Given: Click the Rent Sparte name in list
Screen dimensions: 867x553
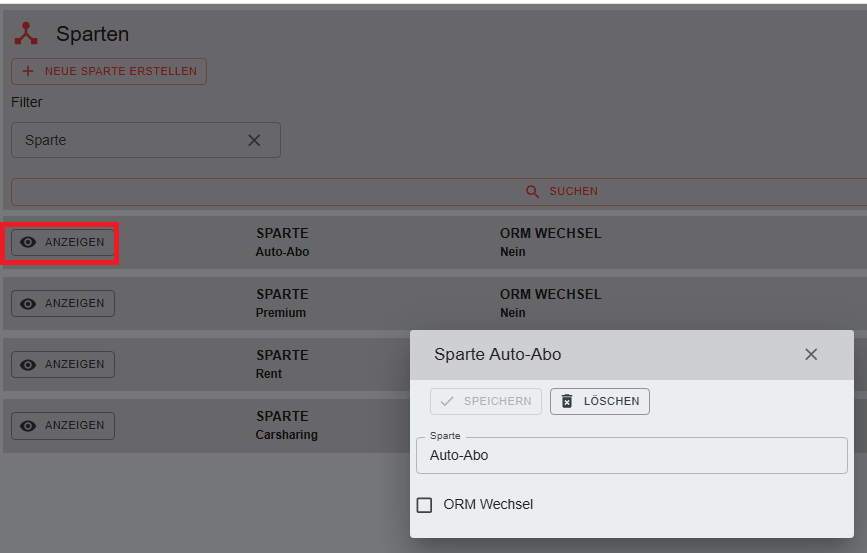Looking at the screenshot, I should click(269, 374).
